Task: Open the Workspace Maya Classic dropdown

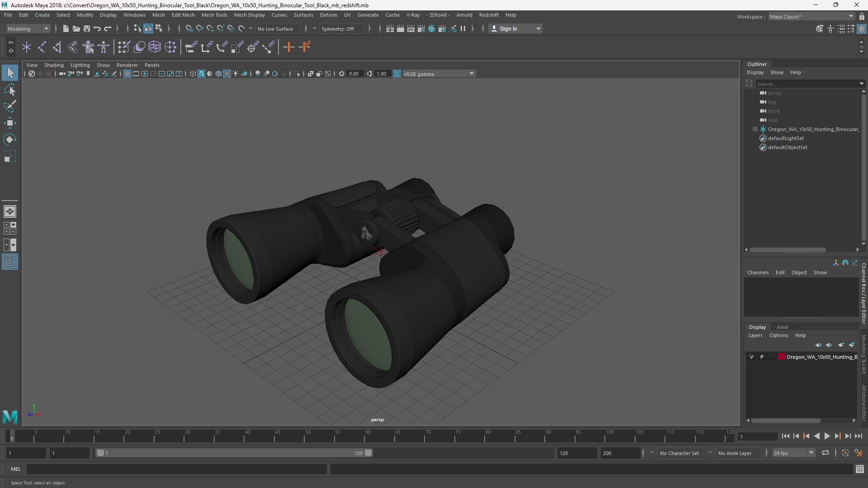Action: (811, 16)
